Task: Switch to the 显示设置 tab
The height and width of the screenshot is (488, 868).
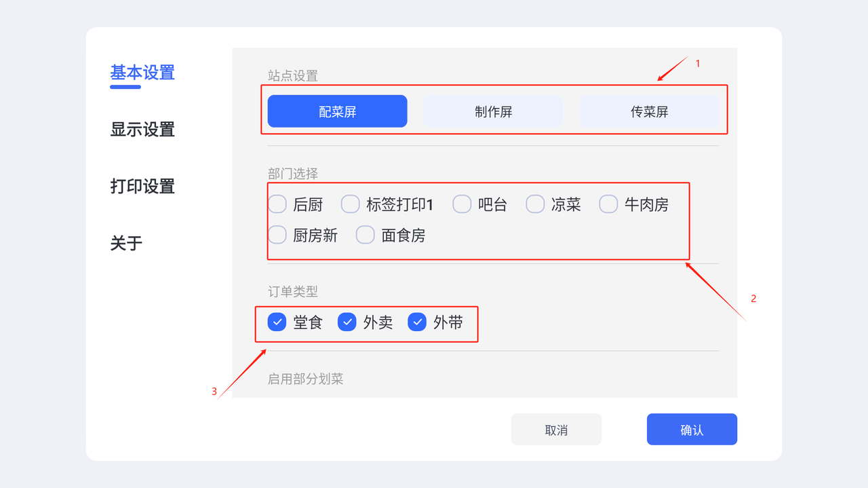Action: pyautogui.click(x=142, y=129)
